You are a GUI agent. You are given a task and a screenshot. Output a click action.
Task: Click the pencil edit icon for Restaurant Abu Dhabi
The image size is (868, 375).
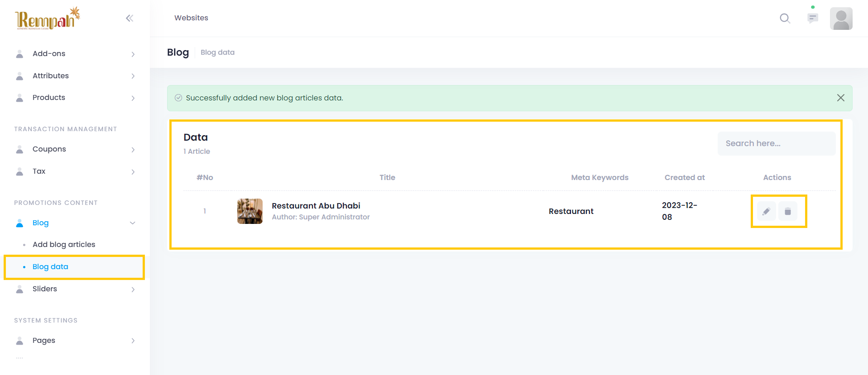[766, 211]
